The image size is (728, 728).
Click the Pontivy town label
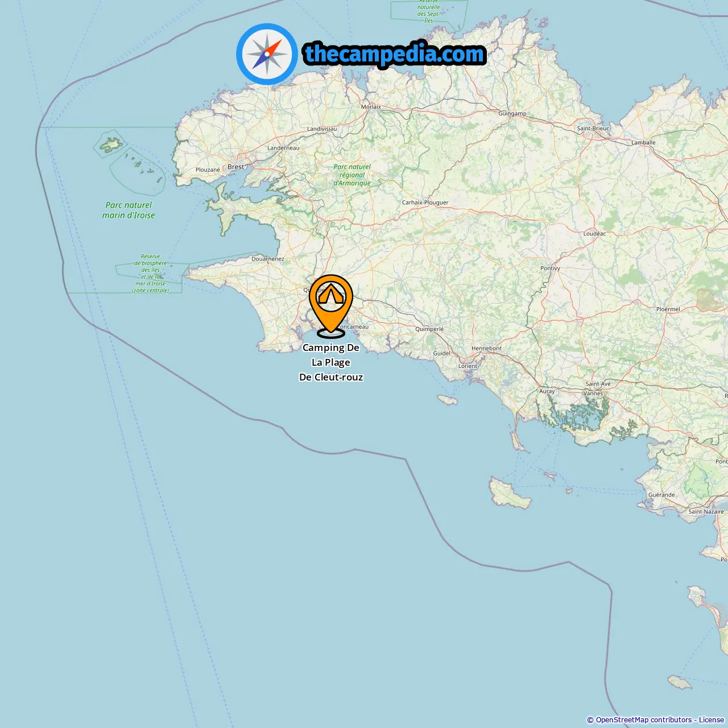pyautogui.click(x=550, y=268)
